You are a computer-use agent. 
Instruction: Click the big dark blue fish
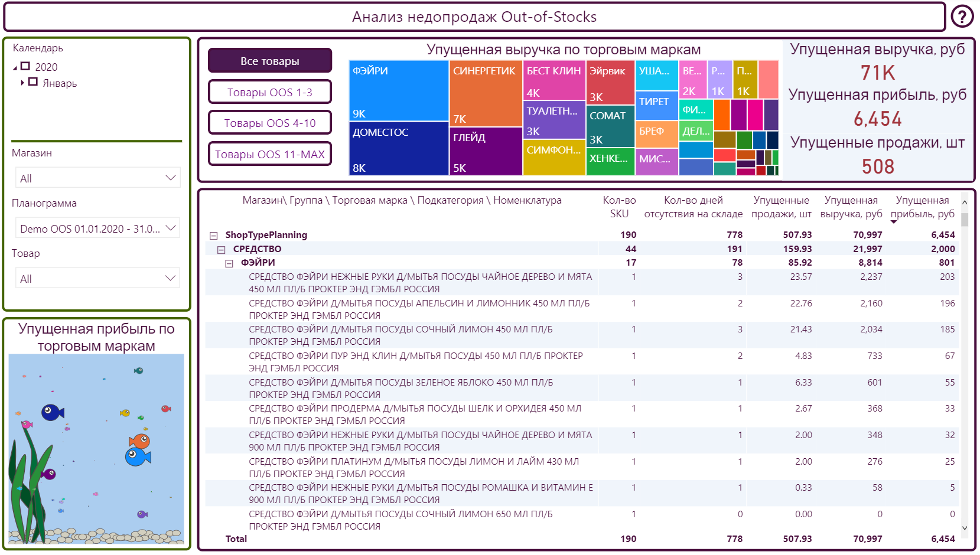[52, 412]
